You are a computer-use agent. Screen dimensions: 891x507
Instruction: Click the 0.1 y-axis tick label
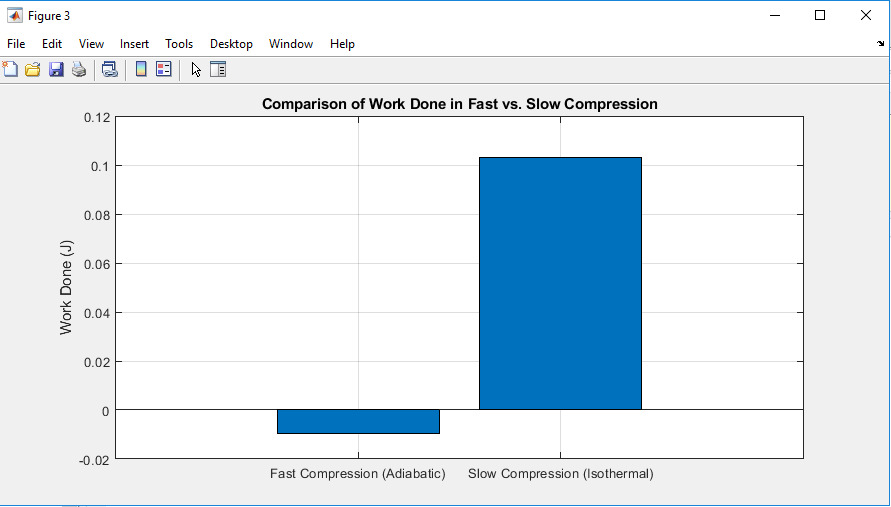click(x=100, y=167)
